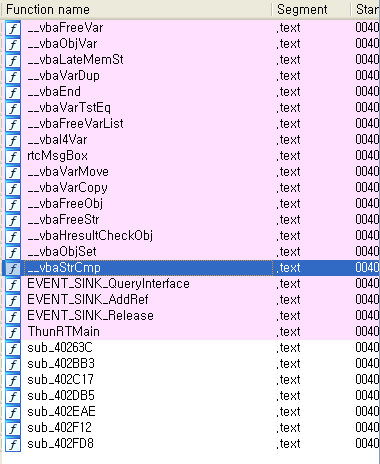This screenshot has height=464, width=380.
Task: Select the __vbaHresultCheckObj function name
Action: (90, 236)
